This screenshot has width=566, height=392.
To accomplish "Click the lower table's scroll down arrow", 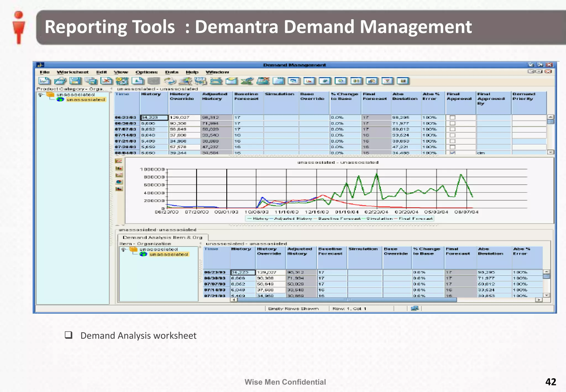I will 546,295.
